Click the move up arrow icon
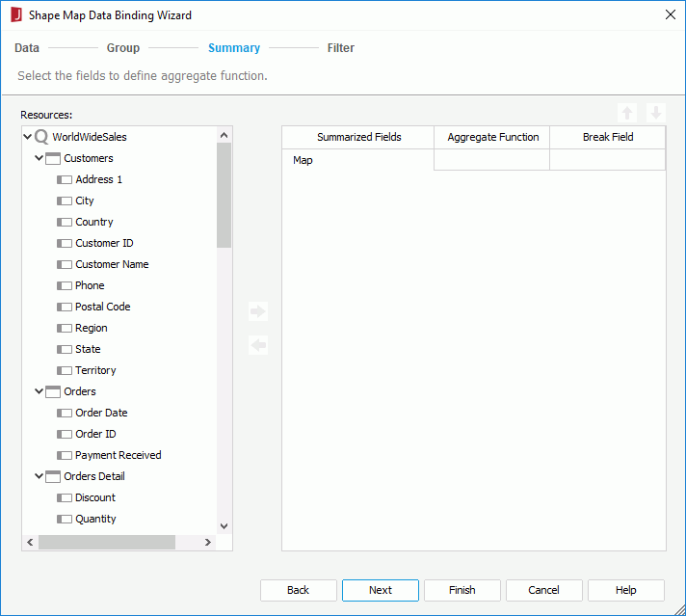 coord(627,113)
